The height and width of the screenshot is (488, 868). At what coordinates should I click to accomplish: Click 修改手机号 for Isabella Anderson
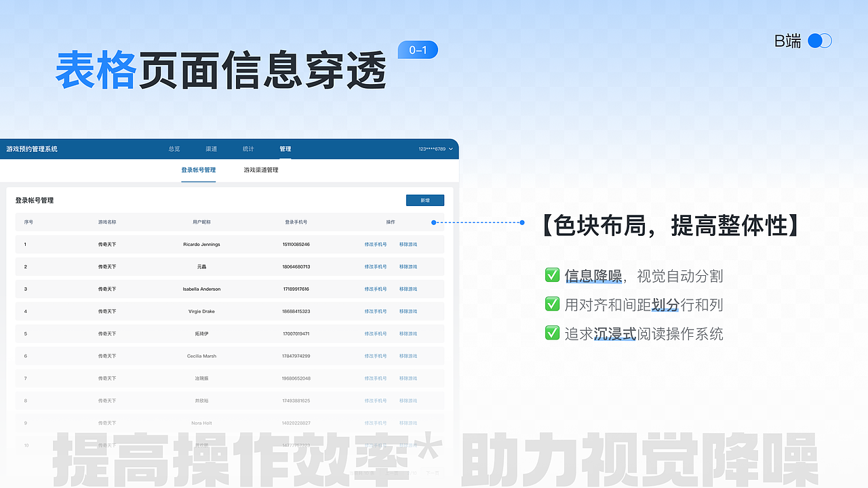coord(376,289)
